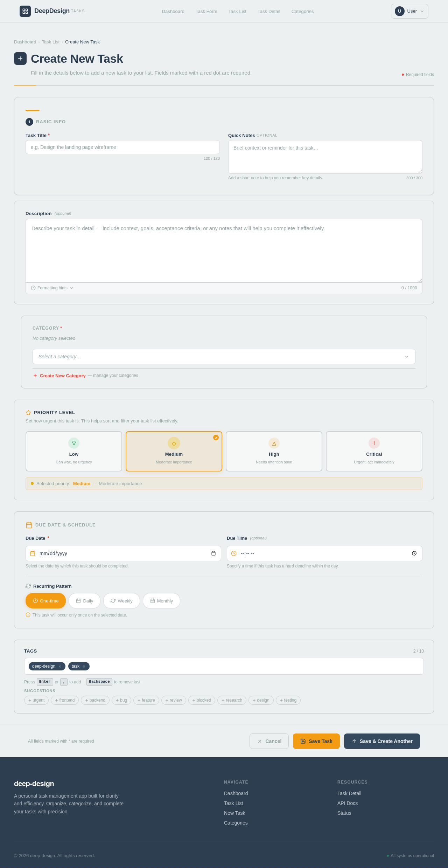The width and height of the screenshot is (448, 868).
Task: Click the recurring arrows icon beside Recurring Pattern
Action: pos(28,586)
